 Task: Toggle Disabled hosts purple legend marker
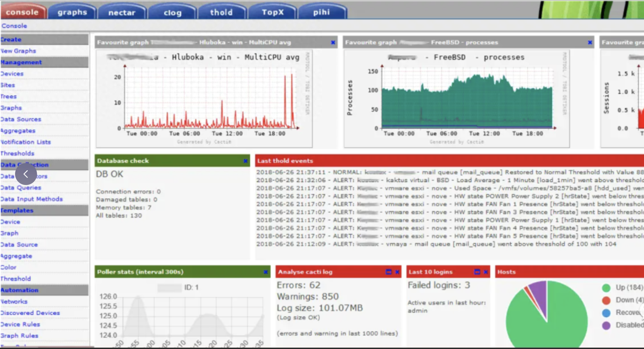click(x=606, y=325)
